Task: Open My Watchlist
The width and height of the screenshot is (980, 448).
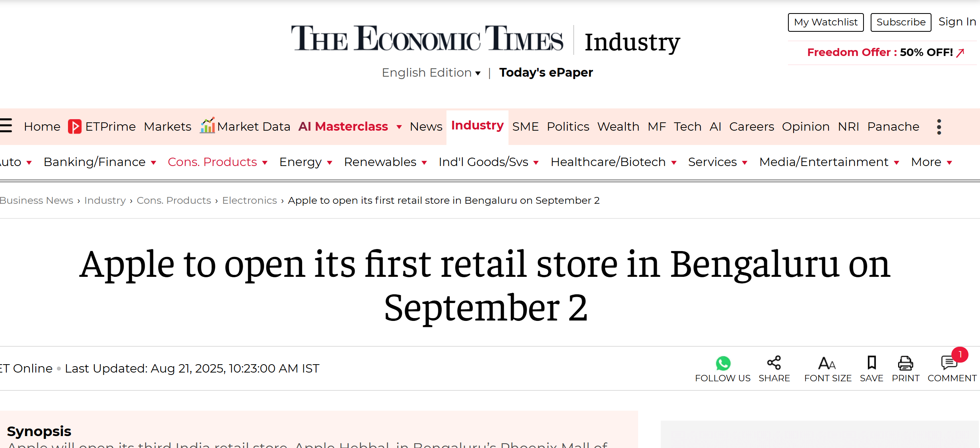Action: click(x=825, y=22)
